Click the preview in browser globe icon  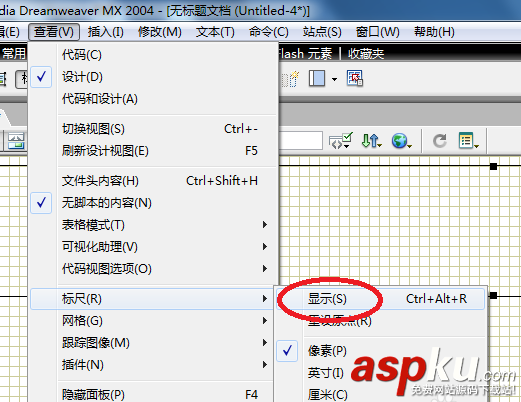[401, 141]
